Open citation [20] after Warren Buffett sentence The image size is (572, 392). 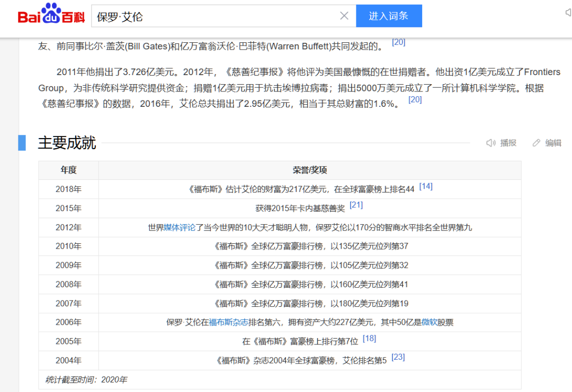pos(398,42)
